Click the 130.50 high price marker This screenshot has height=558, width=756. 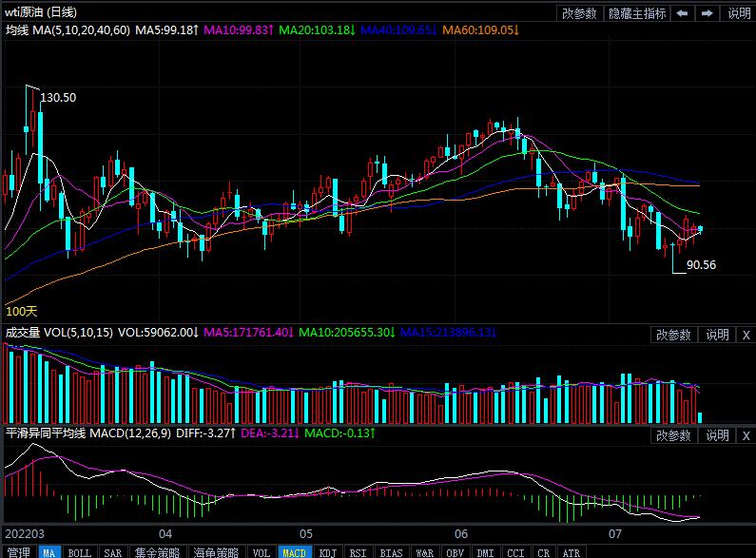tap(59, 98)
